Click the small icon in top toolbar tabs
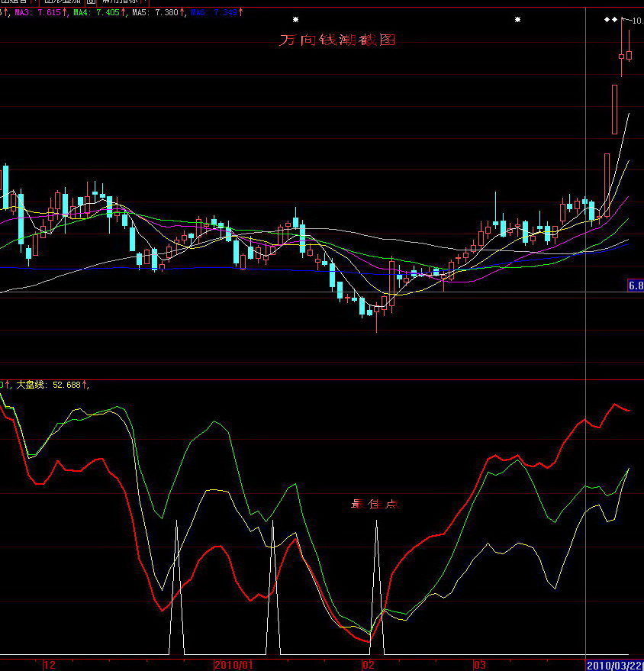 (90, 2)
